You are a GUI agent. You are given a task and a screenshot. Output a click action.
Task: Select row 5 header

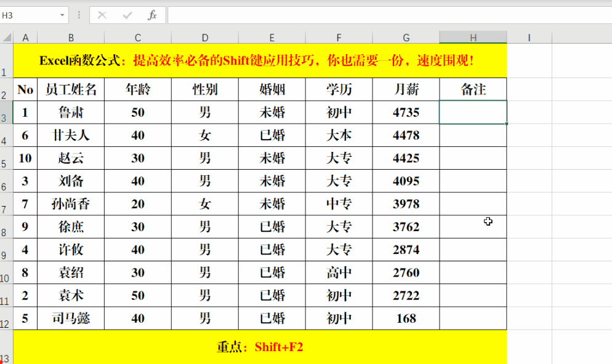[6, 158]
